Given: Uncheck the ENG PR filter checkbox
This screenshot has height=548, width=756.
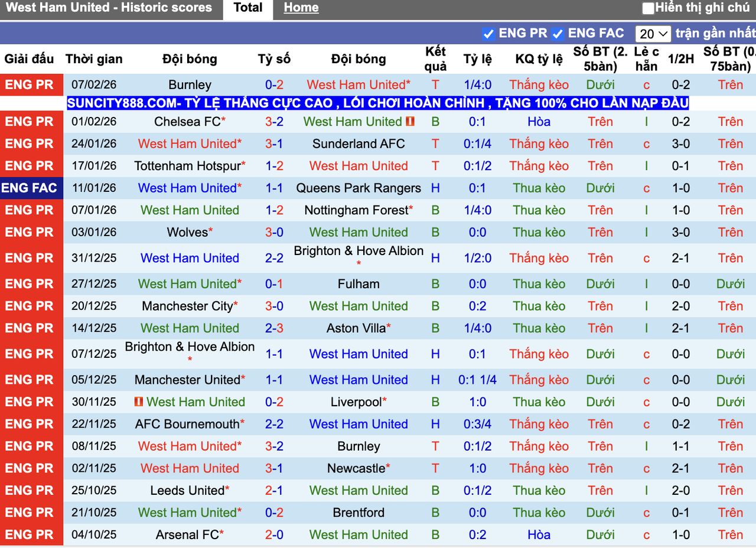Looking at the screenshot, I should pyautogui.click(x=489, y=34).
